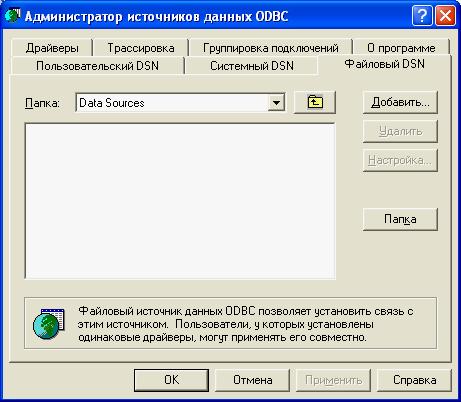The height and width of the screenshot is (402, 461).
Task: Switch to the Драйверы tab
Action: click(x=52, y=48)
